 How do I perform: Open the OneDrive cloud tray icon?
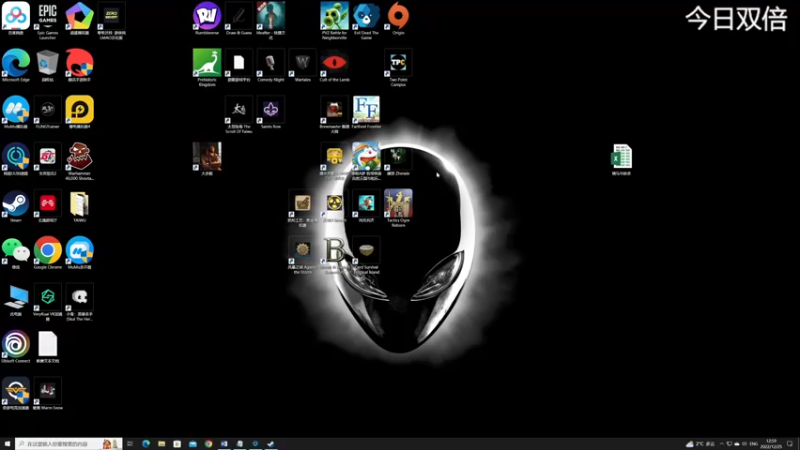(x=737, y=444)
